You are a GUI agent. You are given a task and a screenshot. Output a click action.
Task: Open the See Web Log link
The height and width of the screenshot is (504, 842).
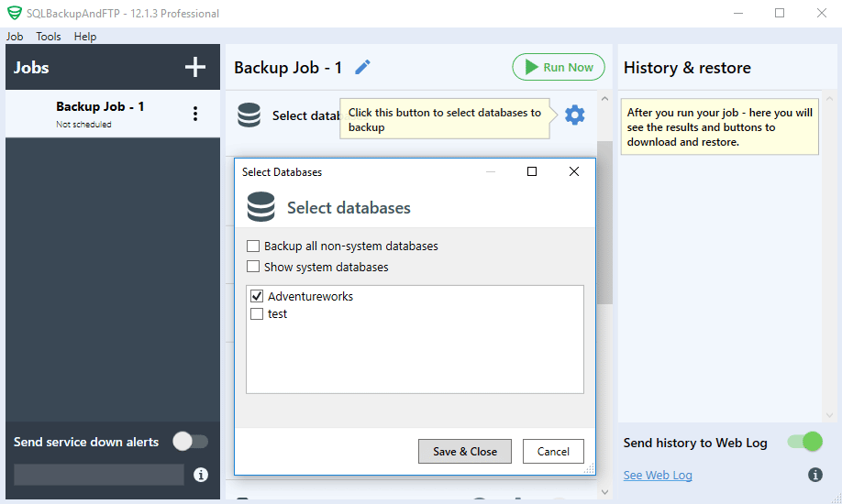coord(658,475)
